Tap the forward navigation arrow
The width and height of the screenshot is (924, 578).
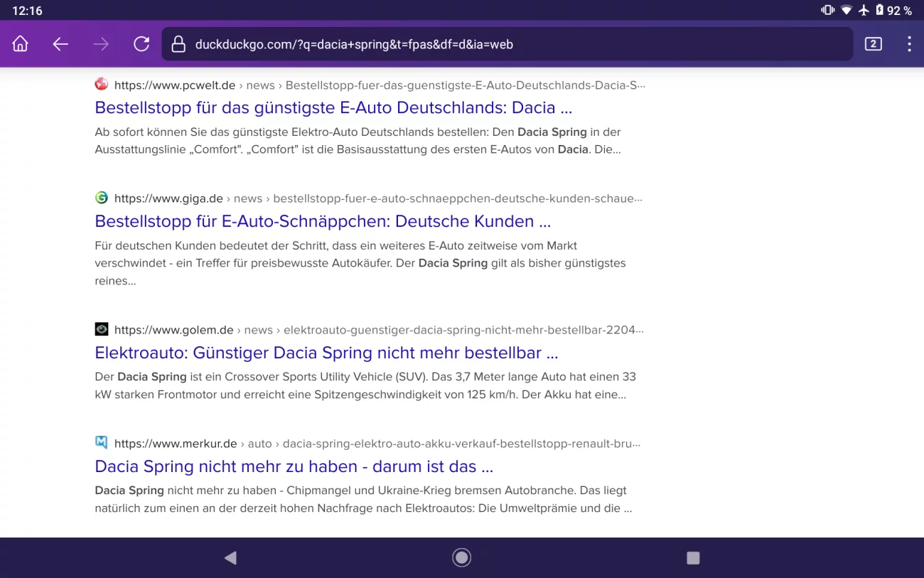101,44
